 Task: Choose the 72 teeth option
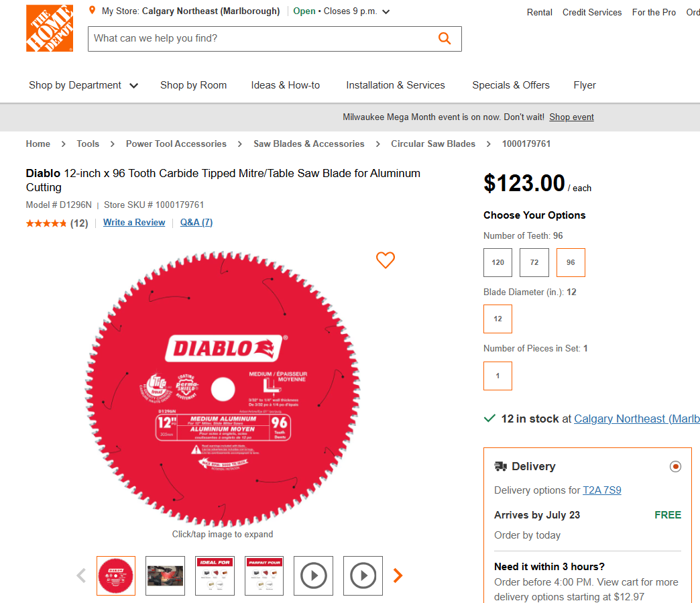click(x=534, y=262)
